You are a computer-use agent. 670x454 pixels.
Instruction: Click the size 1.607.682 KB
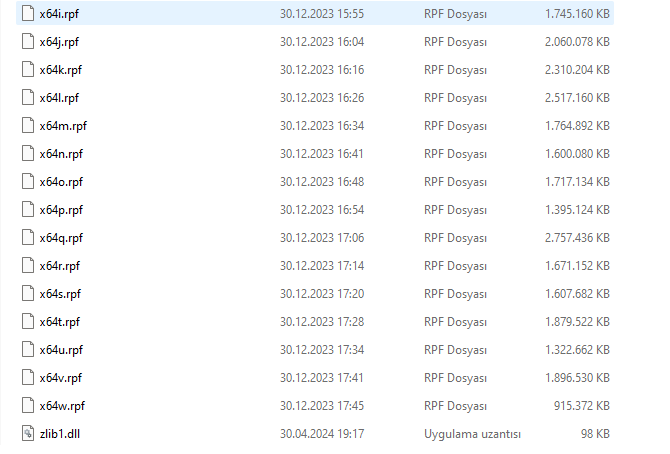(x=577, y=294)
